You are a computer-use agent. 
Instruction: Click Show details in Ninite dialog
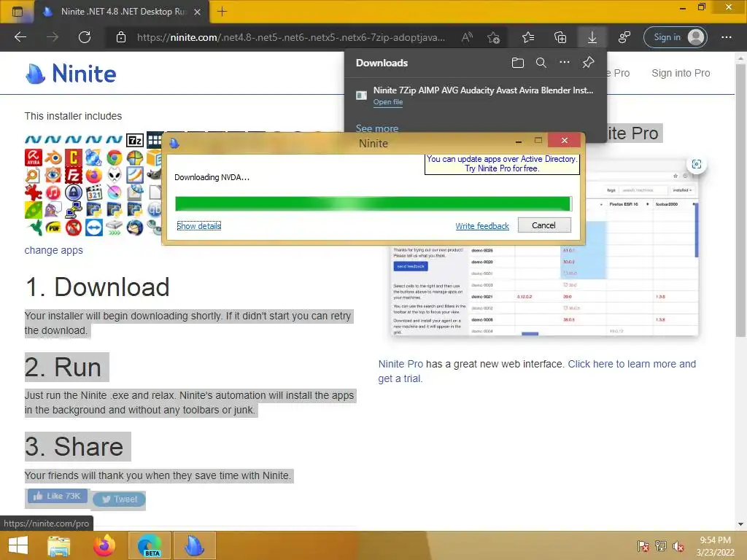point(198,226)
